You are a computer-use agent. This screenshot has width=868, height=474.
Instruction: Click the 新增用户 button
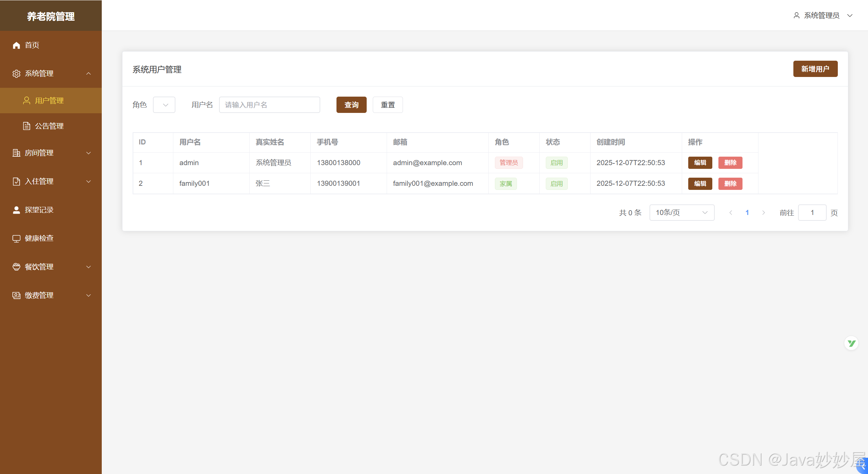tap(815, 69)
